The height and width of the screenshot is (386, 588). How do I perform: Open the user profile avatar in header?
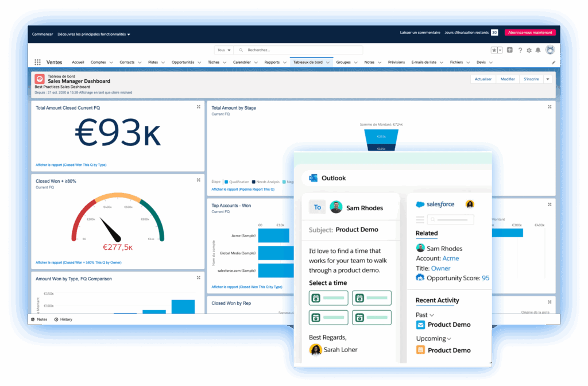point(550,49)
